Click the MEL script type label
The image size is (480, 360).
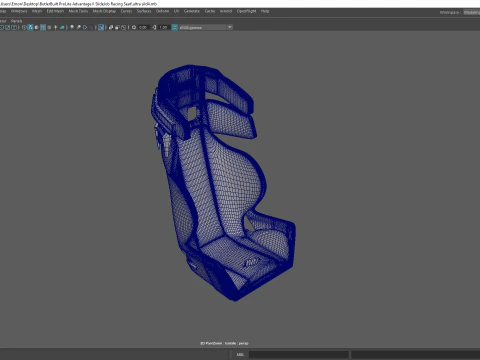pyautogui.click(x=240, y=354)
